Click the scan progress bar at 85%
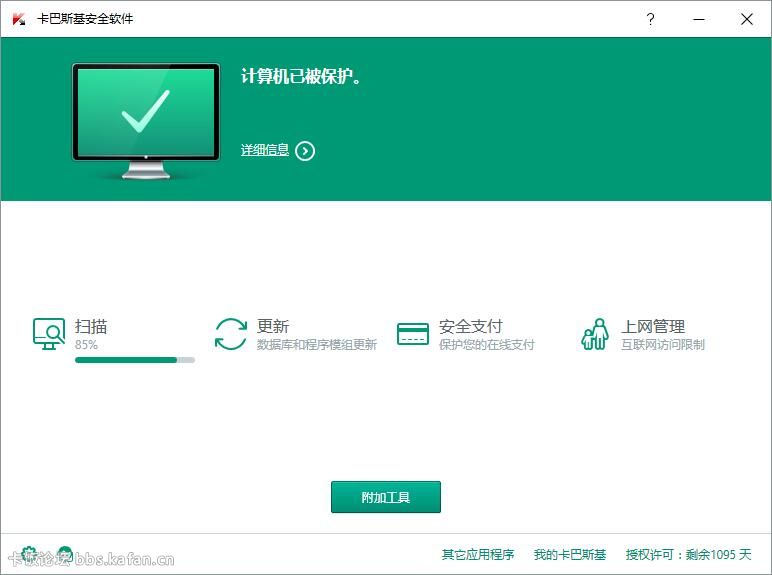This screenshot has height=575, width=772. pos(135,360)
